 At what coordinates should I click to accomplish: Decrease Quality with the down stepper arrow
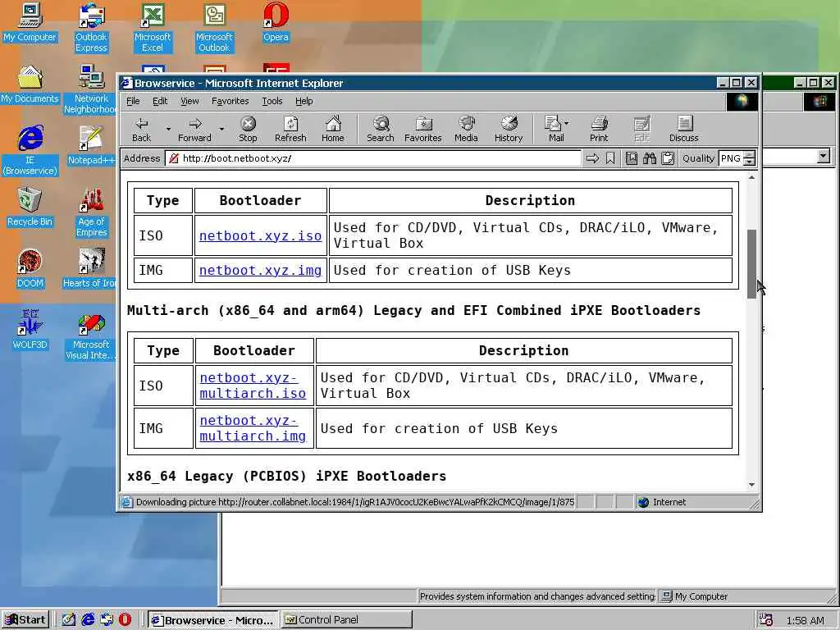pyautogui.click(x=750, y=162)
